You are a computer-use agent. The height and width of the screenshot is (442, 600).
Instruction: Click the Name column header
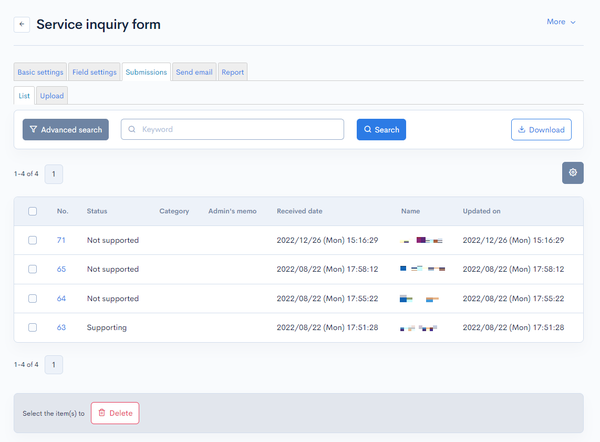pos(411,211)
